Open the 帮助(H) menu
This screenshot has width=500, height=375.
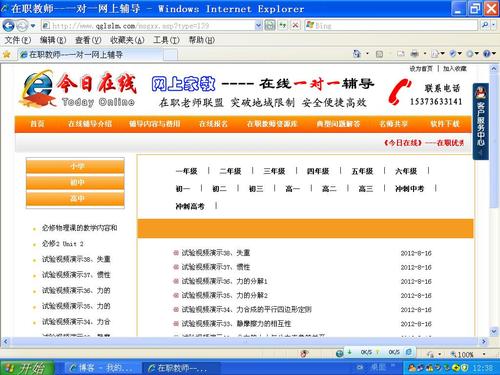(202, 40)
